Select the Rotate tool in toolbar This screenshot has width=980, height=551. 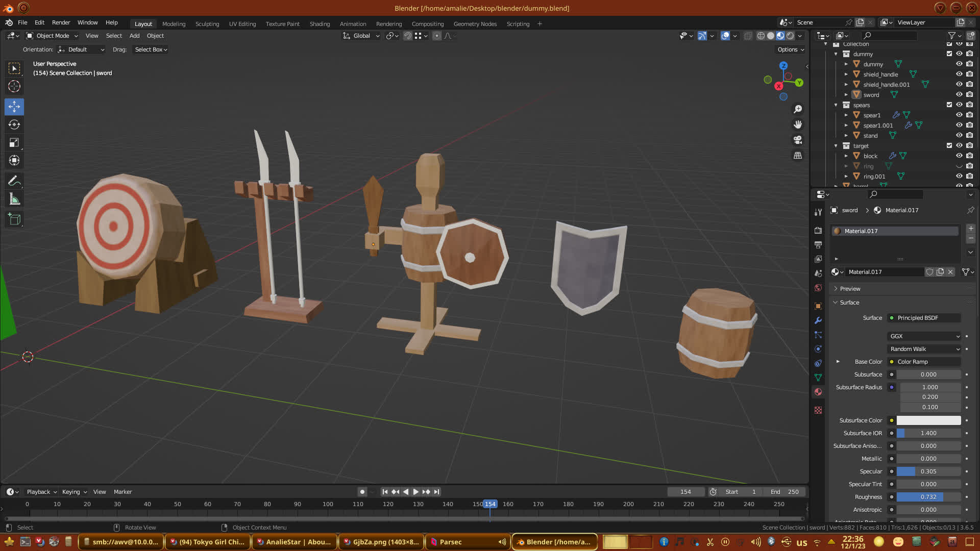point(14,125)
